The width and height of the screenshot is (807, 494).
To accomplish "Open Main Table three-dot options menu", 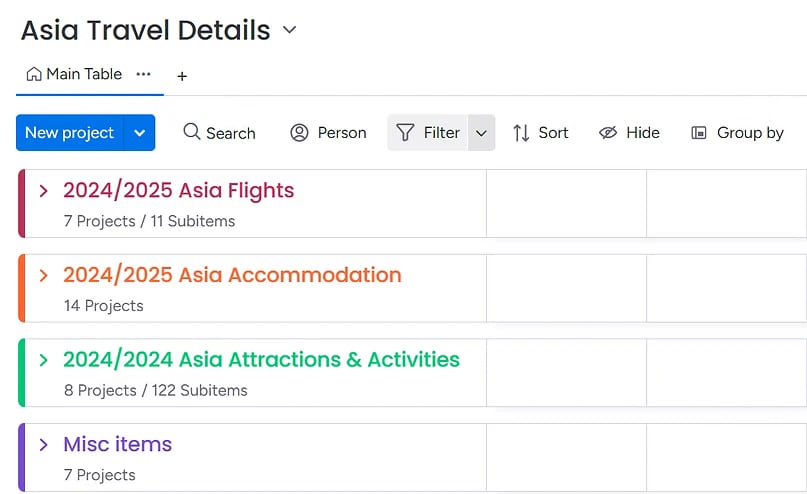I will pyautogui.click(x=143, y=74).
